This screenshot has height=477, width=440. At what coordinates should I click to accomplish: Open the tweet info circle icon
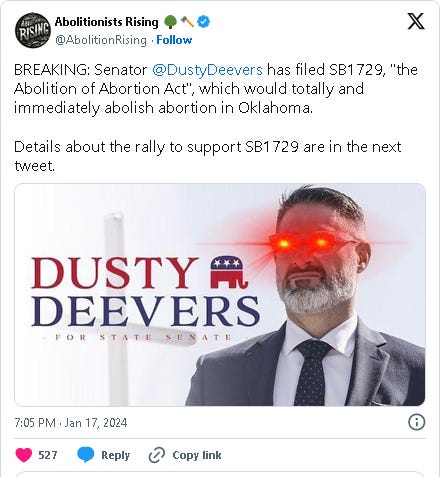pos(416,422)
